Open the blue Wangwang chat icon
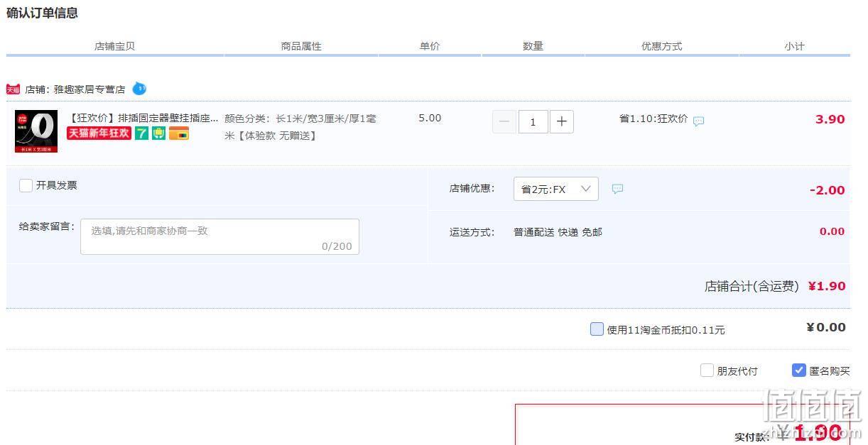The width and height of the screenshot is (868, 445). click(x=139, y=89)
